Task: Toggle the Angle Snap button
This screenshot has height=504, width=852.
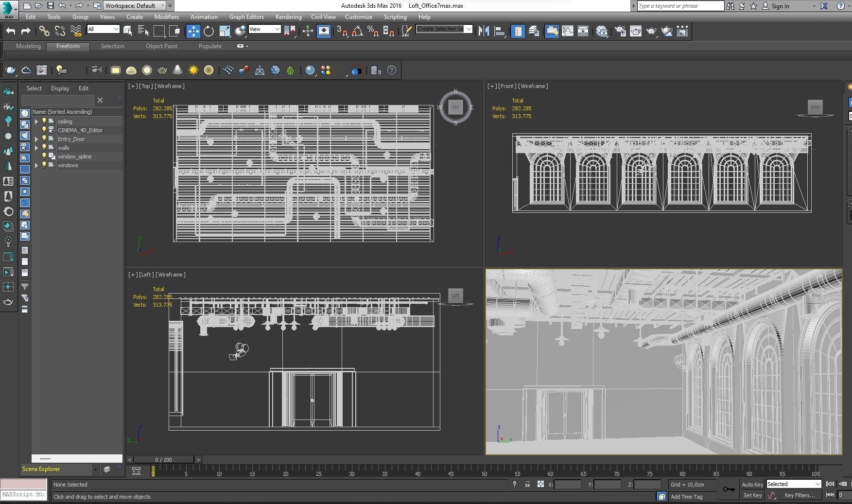Action: (358, 31)
